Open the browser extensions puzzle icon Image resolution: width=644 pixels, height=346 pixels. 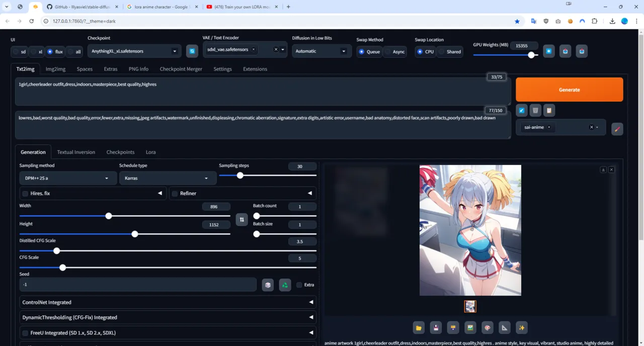coord(595,21)
